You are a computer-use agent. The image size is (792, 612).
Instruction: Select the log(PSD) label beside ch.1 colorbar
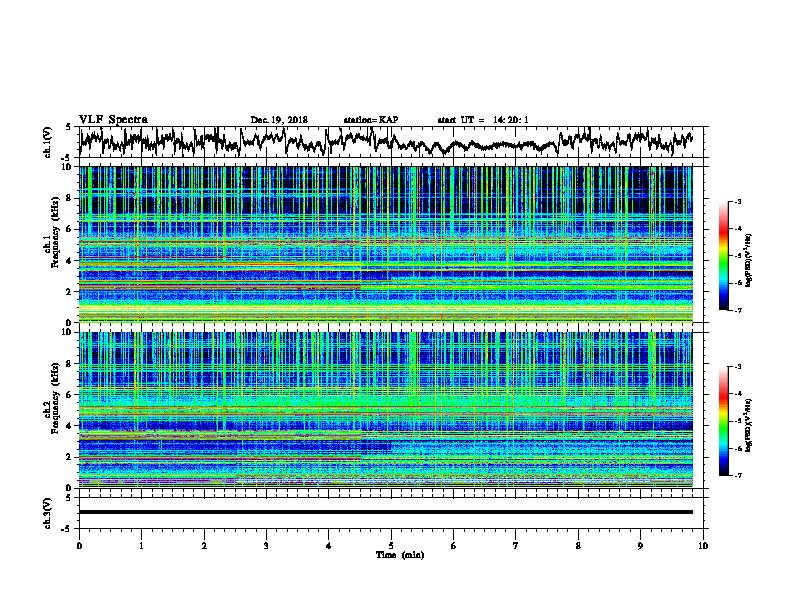pos(749,260)
